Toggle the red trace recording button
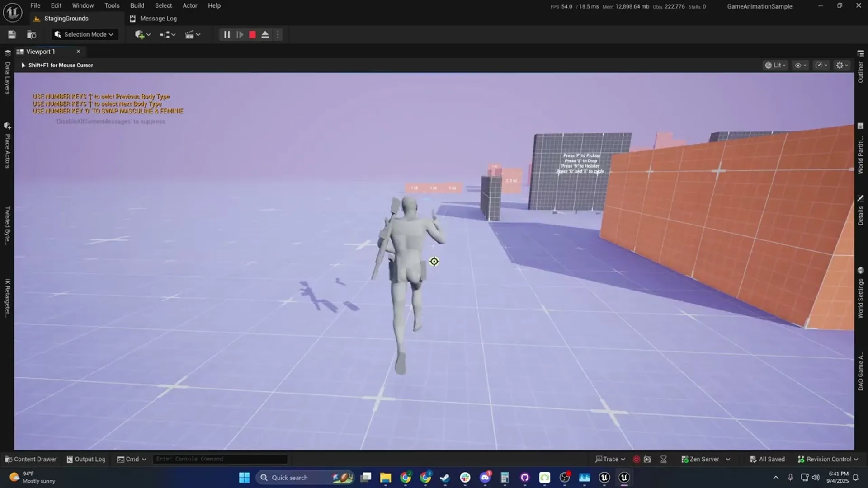This screenshot has height=488, width=868. point(637,460)
